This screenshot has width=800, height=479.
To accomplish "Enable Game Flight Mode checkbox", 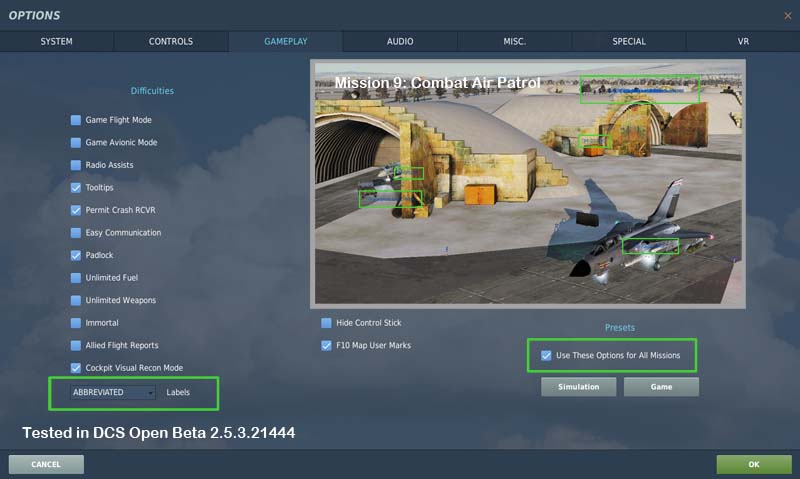I will point(76,120).
